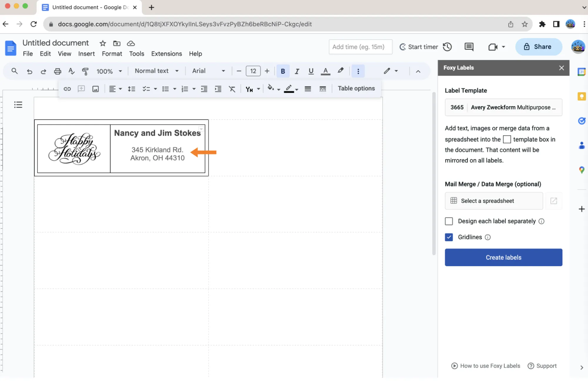The height and width of the screenshot is (382, 588).
Task: Redo the last action
Action: (44, 71)
